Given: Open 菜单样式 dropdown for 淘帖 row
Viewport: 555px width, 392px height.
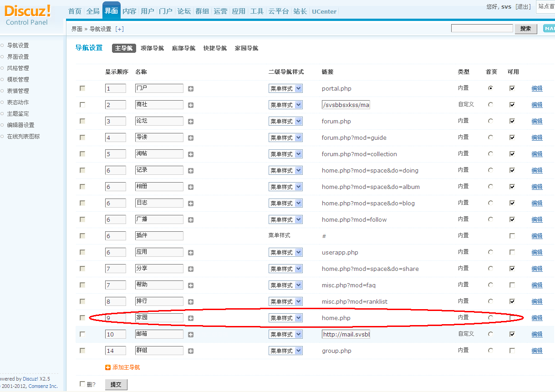Looking at the screenshot, I should pos(285,154).
